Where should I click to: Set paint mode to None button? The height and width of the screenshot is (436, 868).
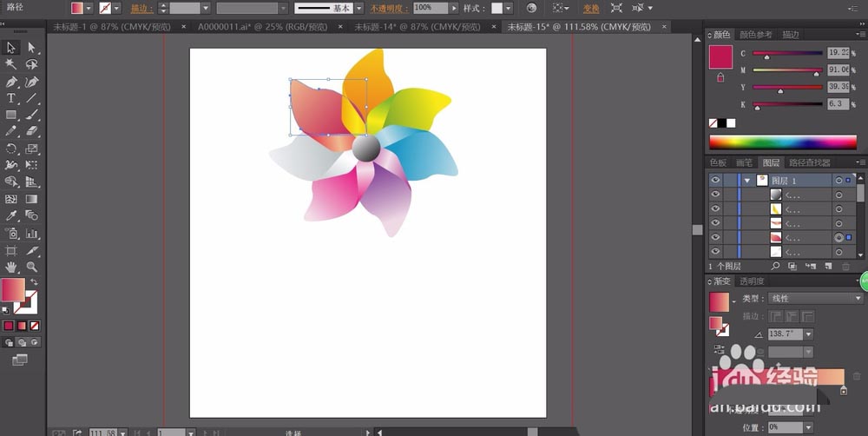[35, 326]
